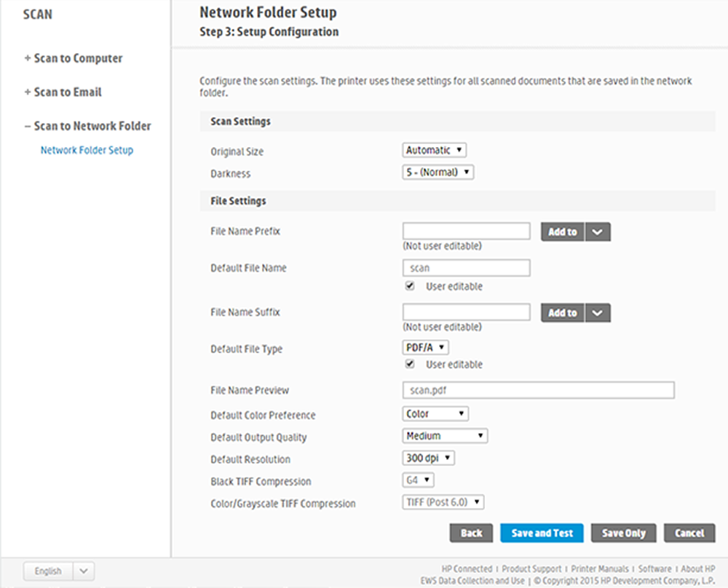
Task: Collapse the Scan to Network Folder section
Action: (x=87, y=126)
